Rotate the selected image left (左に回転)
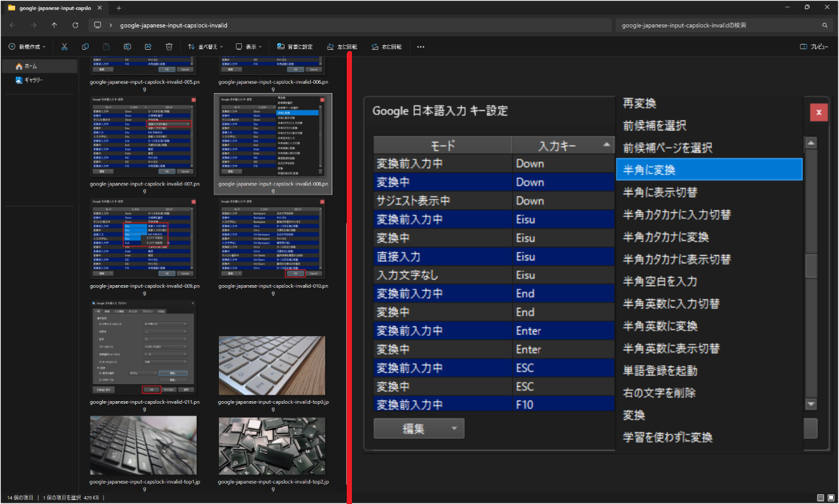839x504 pixels. coord(341,47)
